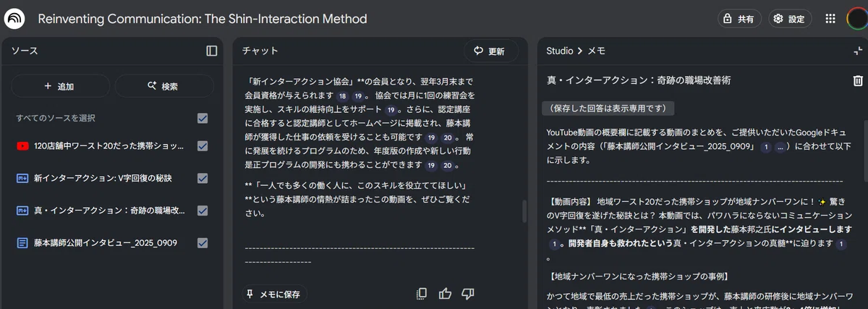Open source 藤本講師公開インタビュー_2025_0909
Image resolution: width=868 pixels, height=309 pixels.
click(x=105, y=243)
